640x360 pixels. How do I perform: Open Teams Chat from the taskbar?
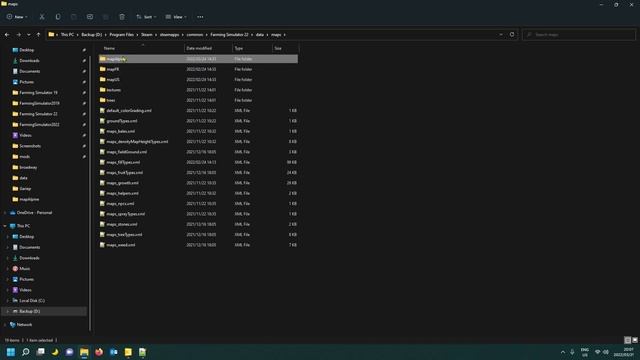(x=69, y=352)
